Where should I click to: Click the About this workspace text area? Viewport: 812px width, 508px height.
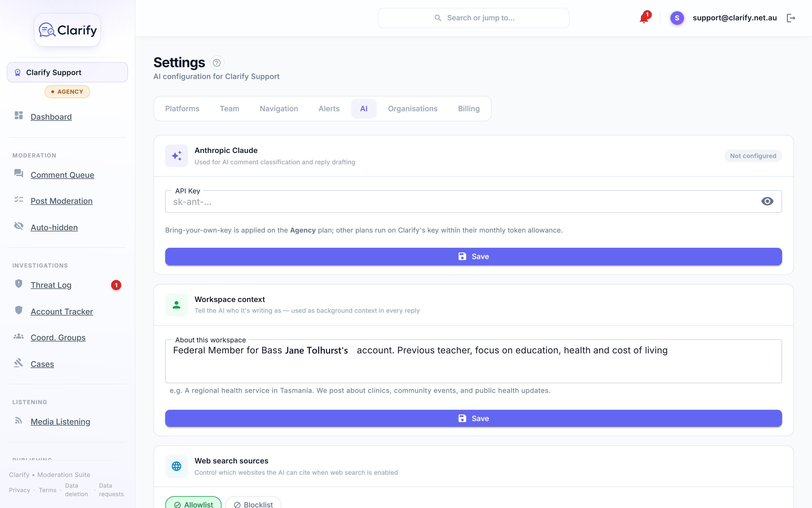click(x=473, y=361)
